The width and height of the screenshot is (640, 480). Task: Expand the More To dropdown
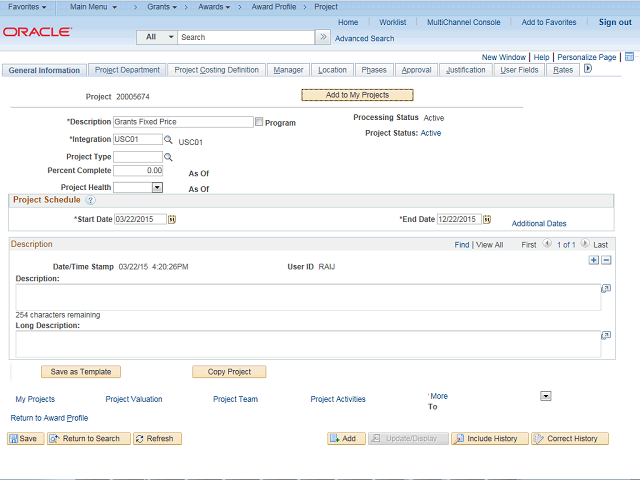pos(545,396)
